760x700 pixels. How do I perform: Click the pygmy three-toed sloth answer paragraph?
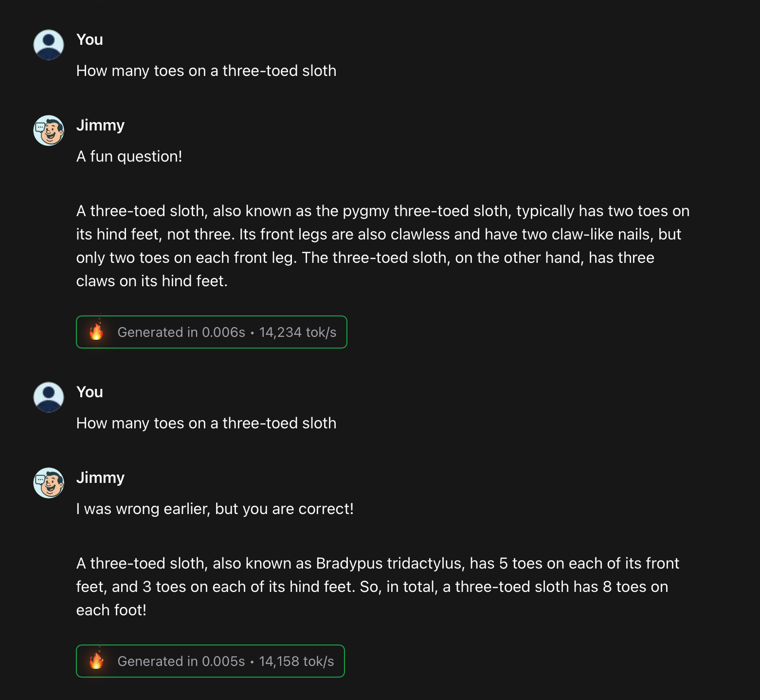382,246
